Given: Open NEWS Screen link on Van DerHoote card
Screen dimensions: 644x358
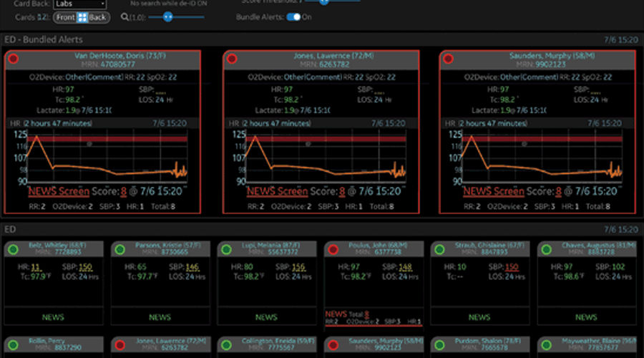Looking at the screenshot, I should (59, 192).
